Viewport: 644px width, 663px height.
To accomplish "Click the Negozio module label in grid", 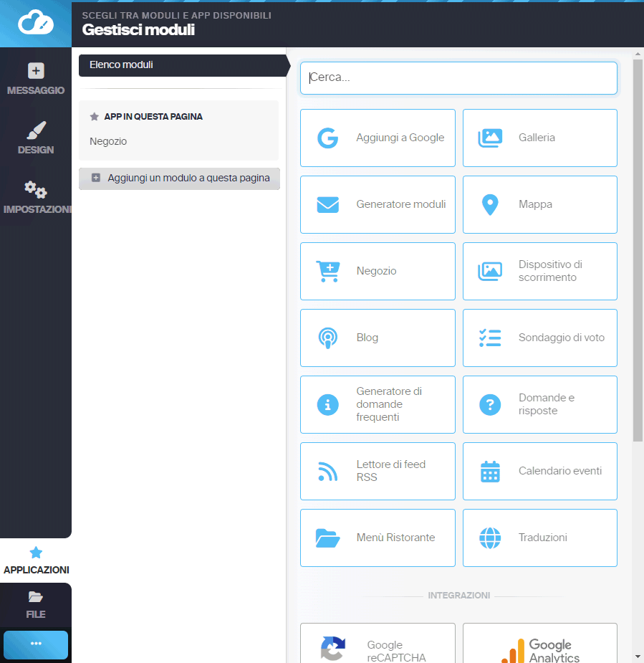I will pos(377,271).
